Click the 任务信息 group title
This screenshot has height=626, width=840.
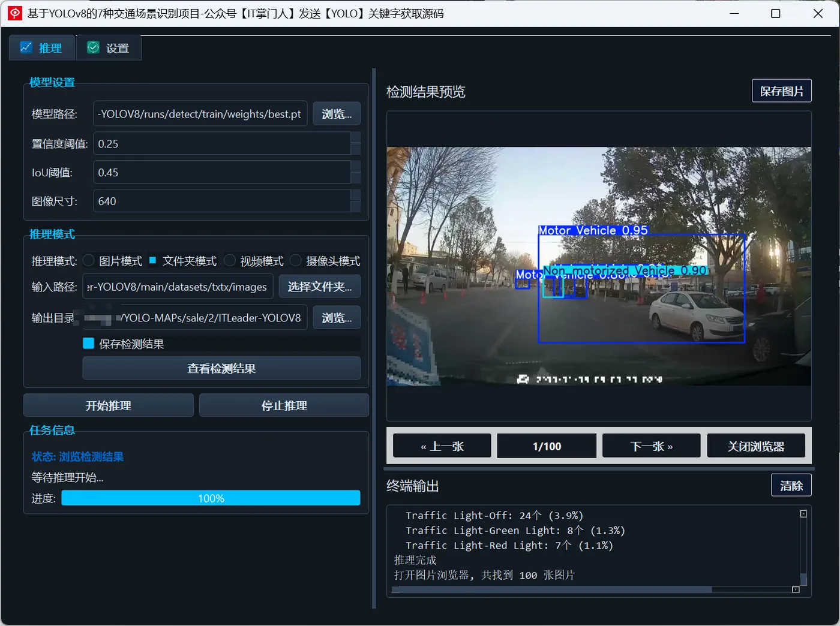coord(52,430)
